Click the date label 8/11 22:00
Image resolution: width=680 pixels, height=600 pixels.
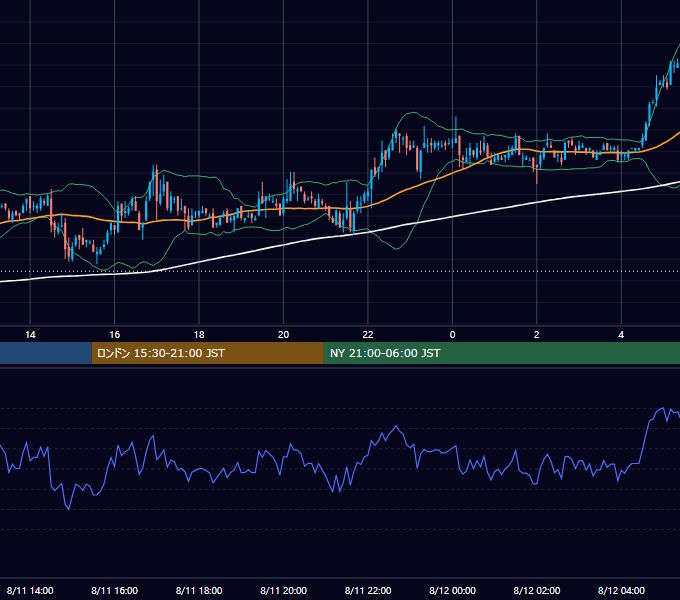368,590
